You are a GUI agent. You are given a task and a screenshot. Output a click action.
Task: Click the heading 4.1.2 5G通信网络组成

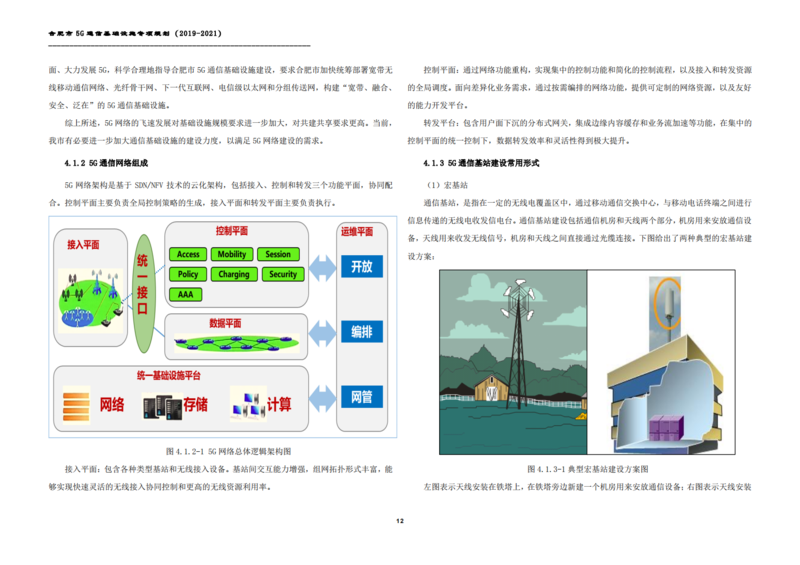tap(106, 163)
